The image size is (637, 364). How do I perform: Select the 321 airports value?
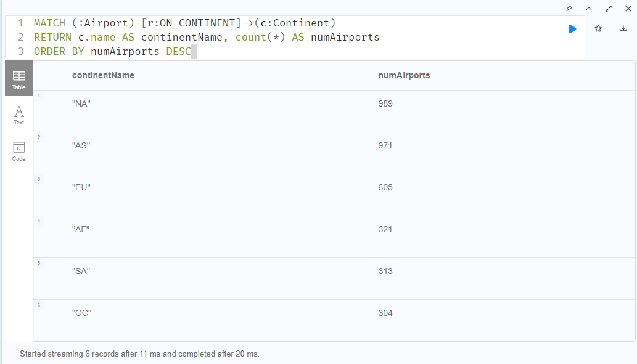coord(385,229)
